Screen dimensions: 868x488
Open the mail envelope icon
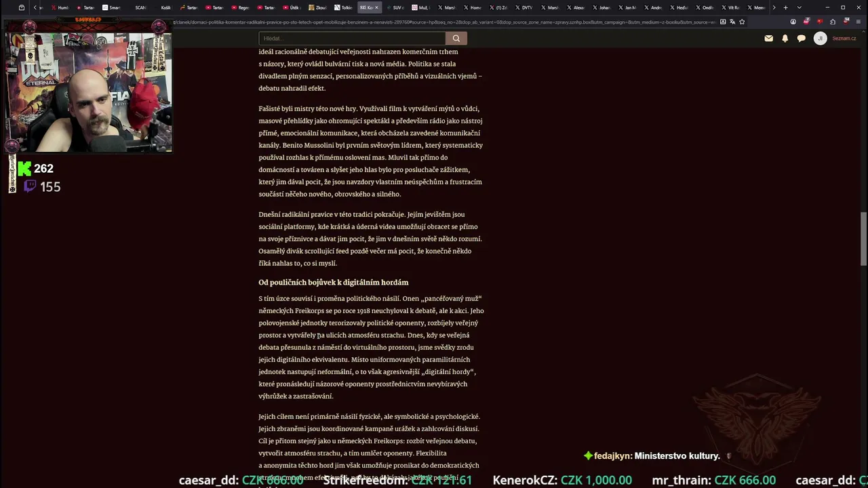(768, 39)
